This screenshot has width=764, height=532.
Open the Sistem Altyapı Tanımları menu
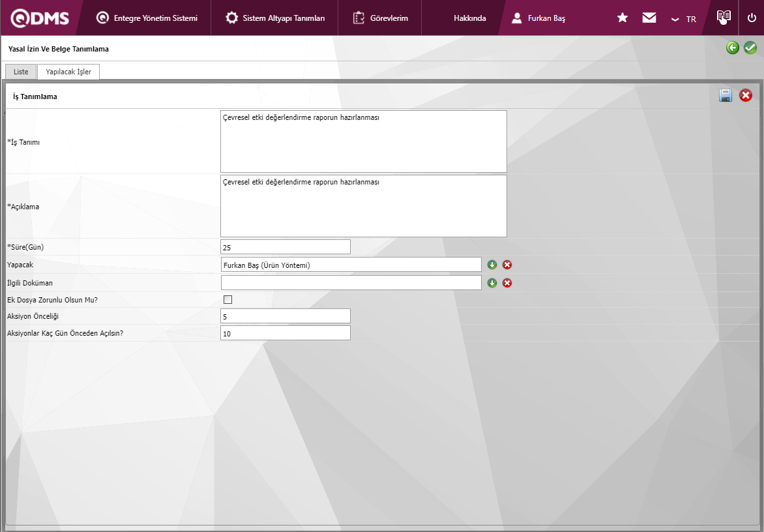click(275, 18)
